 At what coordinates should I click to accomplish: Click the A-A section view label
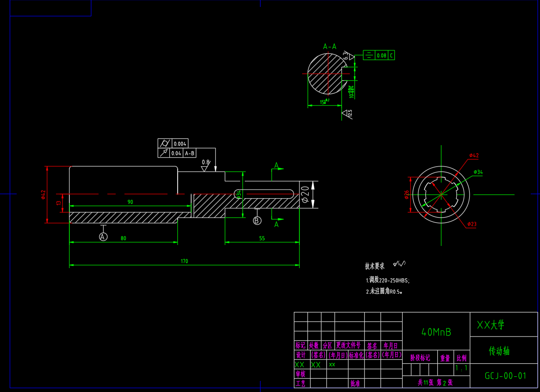(x=329, y=46)
